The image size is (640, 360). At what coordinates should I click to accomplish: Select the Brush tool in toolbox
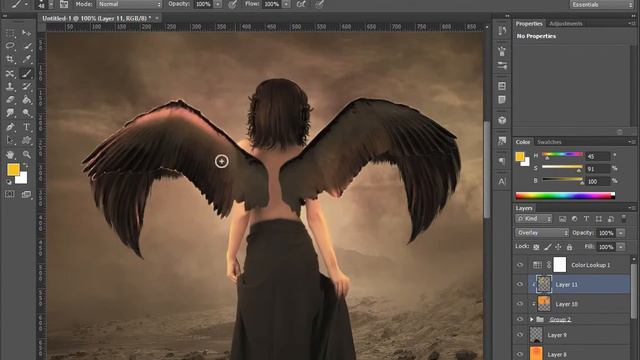tap(27, 73)
